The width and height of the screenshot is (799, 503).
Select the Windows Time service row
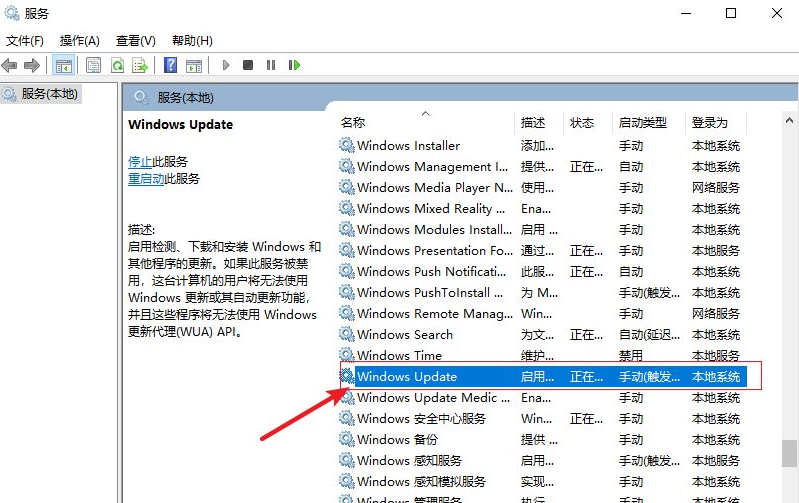pos(542,356)
